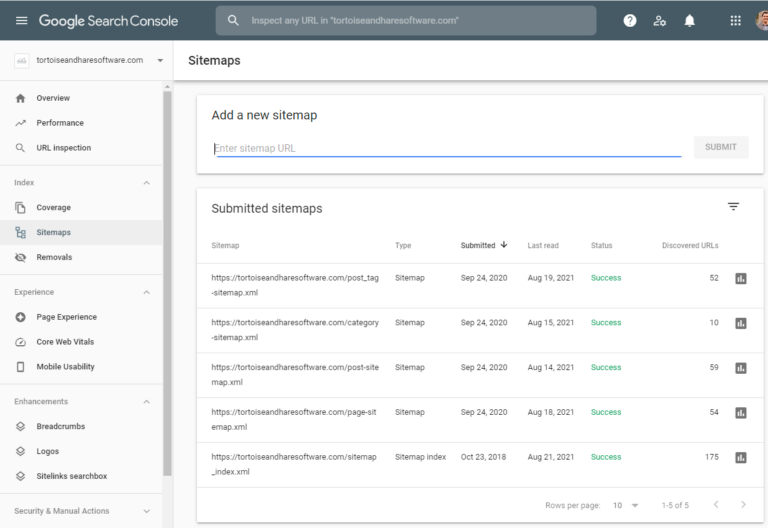Go to the Overview page
Viewport: 768px width, 528px height.
[x=53, y=98]
